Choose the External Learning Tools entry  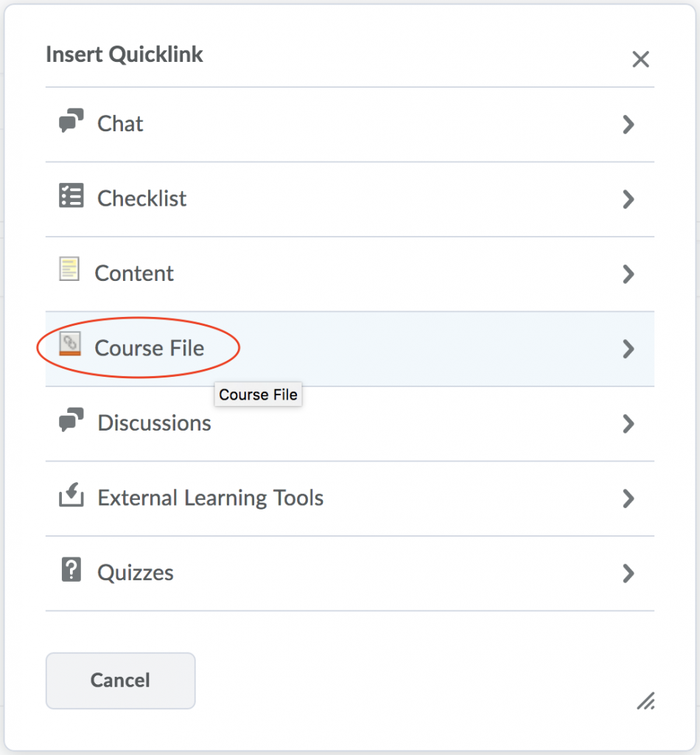point(209,498)
